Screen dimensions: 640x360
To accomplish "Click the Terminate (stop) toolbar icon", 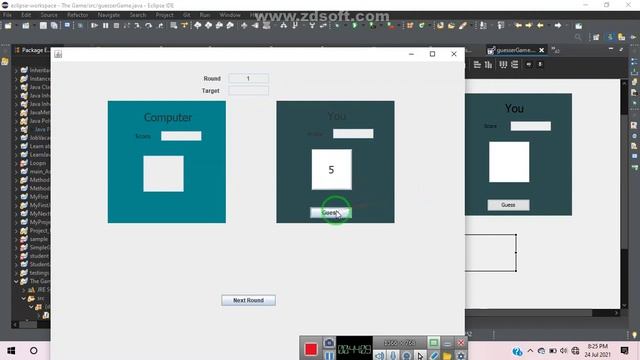I will tap(116, 26).
